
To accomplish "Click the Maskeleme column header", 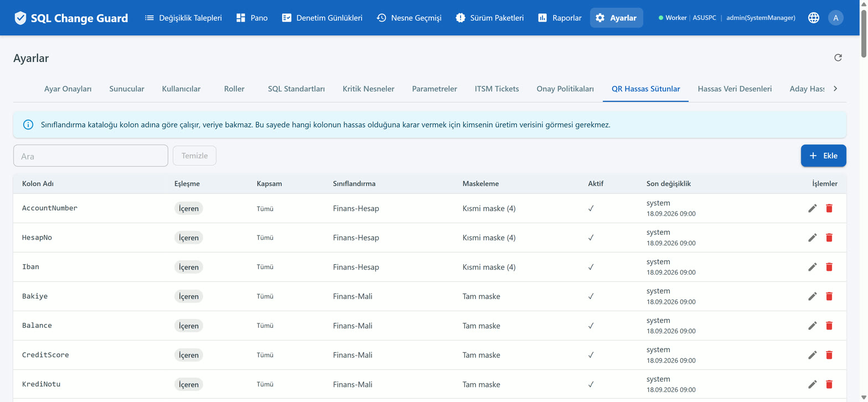I will (480, 184).
